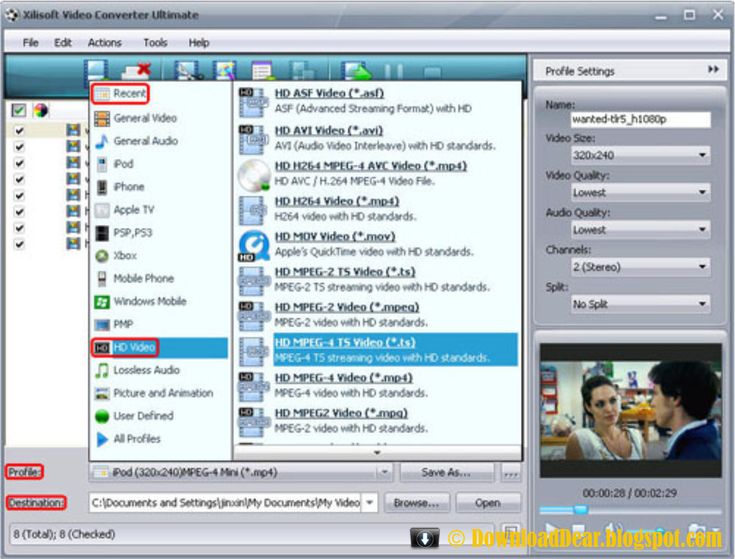The height and width of the screenshot is (559, 735).
Task: Click the Save As... button
Action: pos(446,472)
